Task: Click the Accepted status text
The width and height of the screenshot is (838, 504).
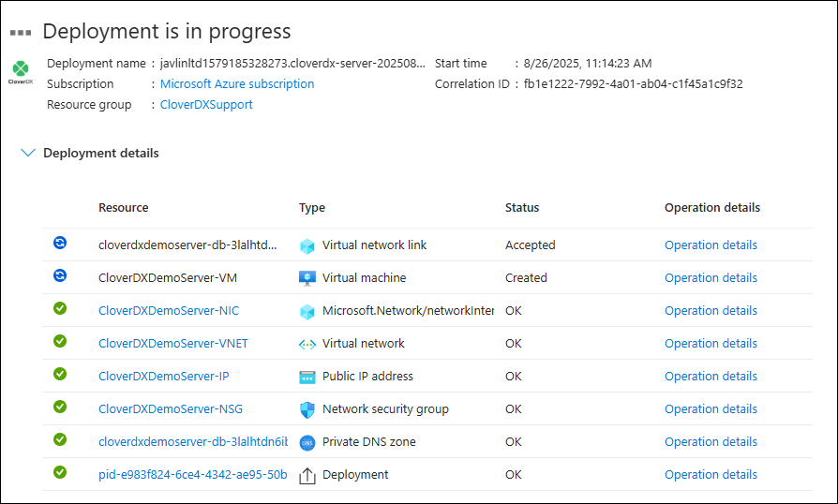Action: (531, 245)
